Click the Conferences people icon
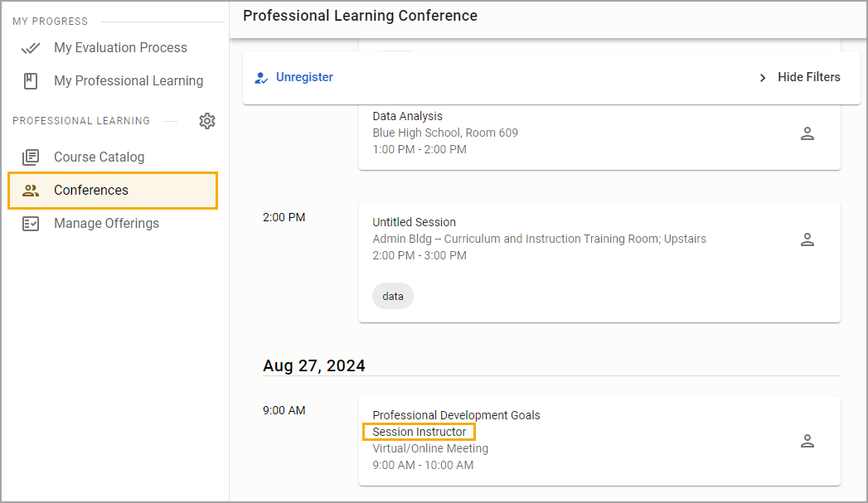868x503 pixels. [x=31, y=191]
